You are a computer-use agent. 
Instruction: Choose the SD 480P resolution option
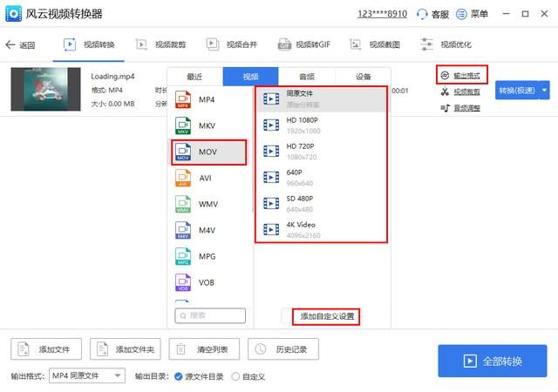(322, 204)
